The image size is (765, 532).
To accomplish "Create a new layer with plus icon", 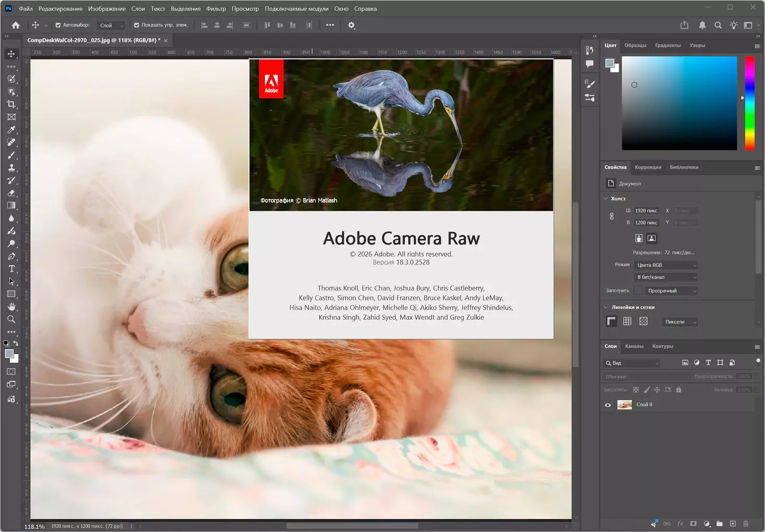I will click(x=733, y=524).
